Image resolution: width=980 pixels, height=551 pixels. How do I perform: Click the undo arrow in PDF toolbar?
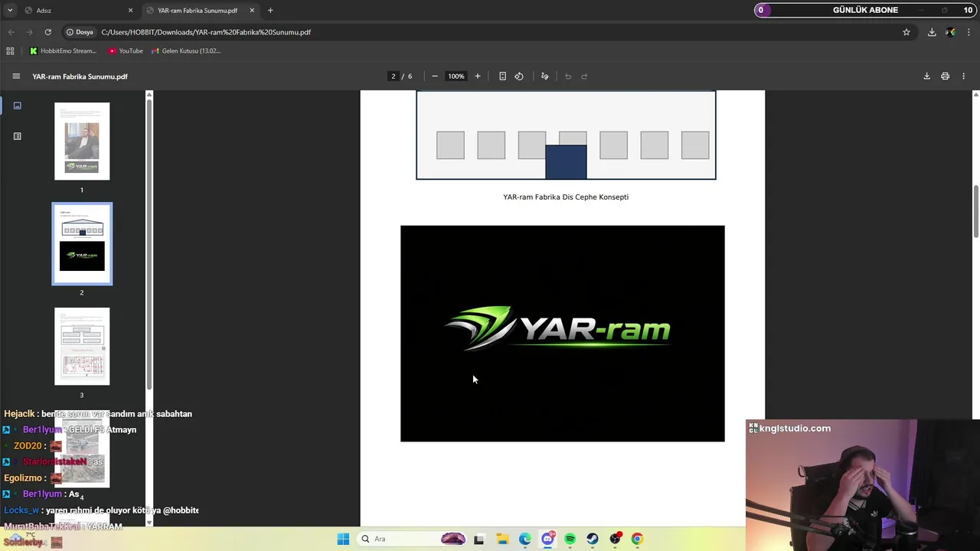click(x=567, y=76)
